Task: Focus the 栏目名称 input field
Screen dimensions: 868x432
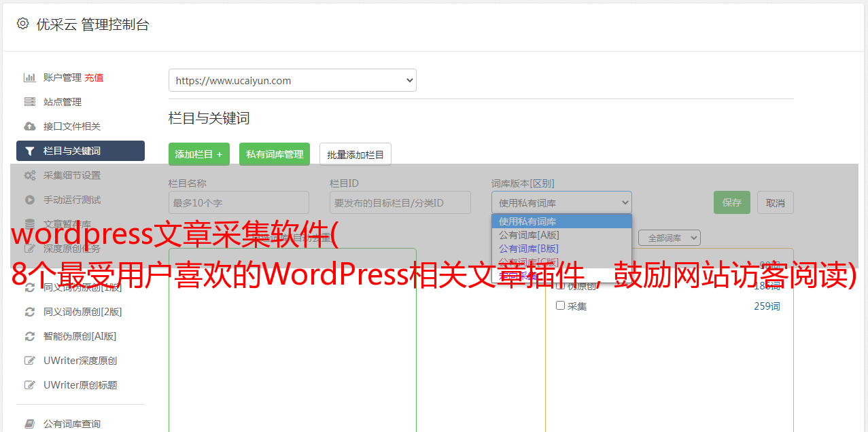Action: click(x=239, y=202)
